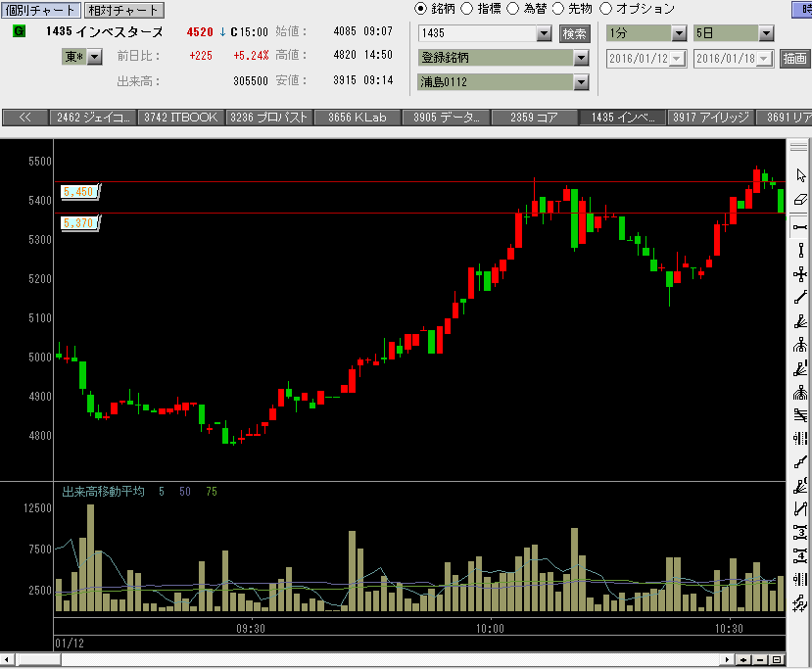Click the horizontal scrollbar right arrow
Image resolution: width=812 pixels, height=669 pixels.
click(727, 659)
